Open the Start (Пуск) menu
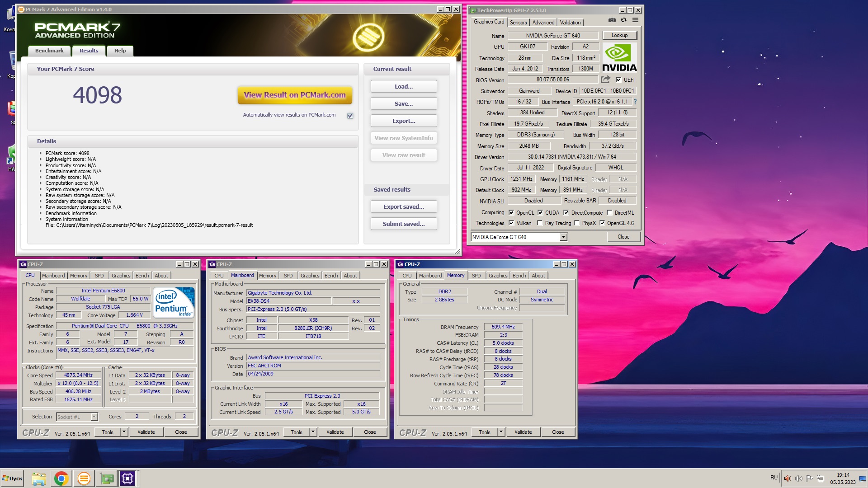 tap(12, 479)
